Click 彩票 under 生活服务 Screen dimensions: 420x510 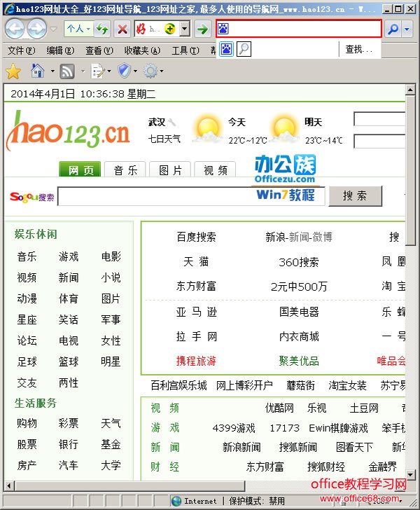pos(69,423)
